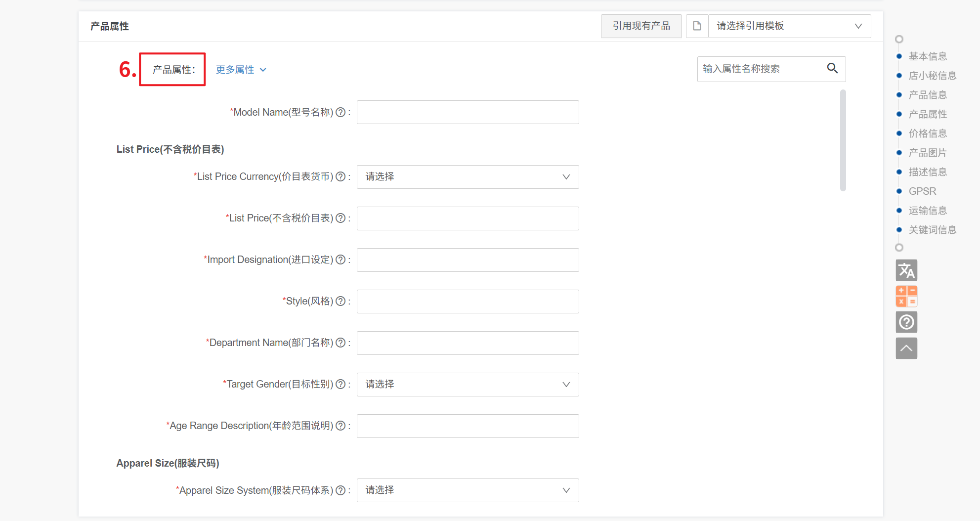Expand the 更多属性 more attributes link
This screenshot has height=521, width=980.
coord(241,70)
